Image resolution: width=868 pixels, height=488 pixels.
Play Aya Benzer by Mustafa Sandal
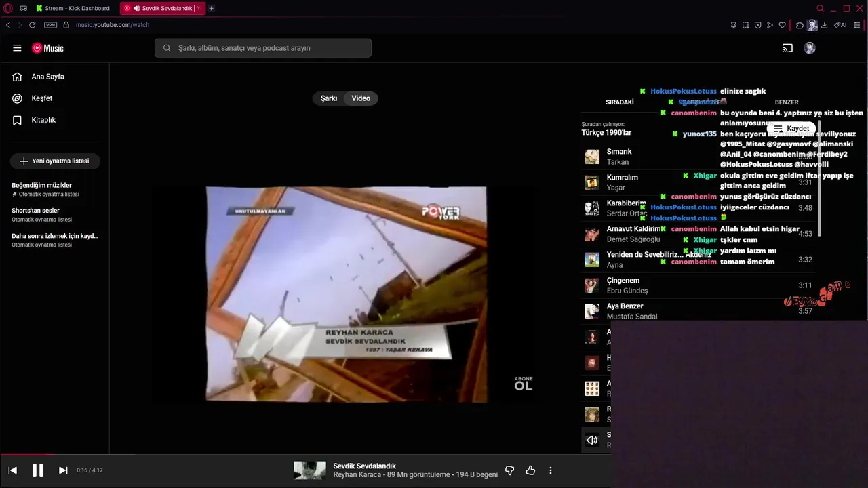(698, 311)
